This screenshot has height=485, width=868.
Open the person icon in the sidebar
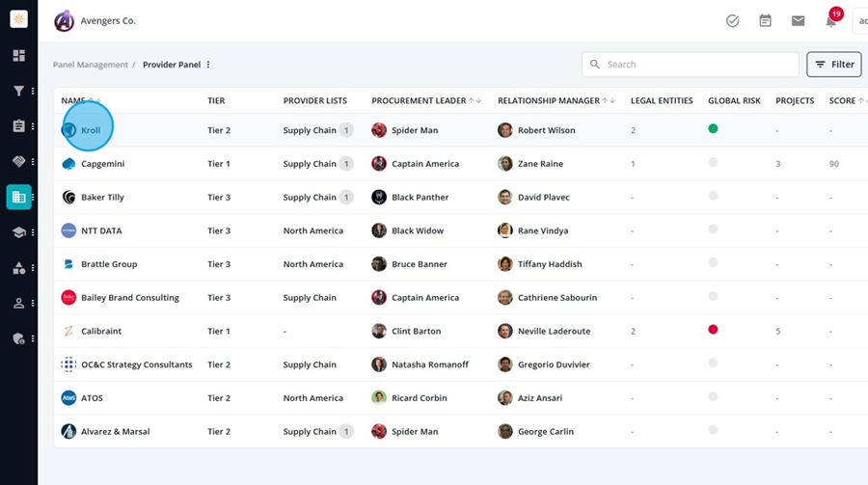tap(19, 304)
